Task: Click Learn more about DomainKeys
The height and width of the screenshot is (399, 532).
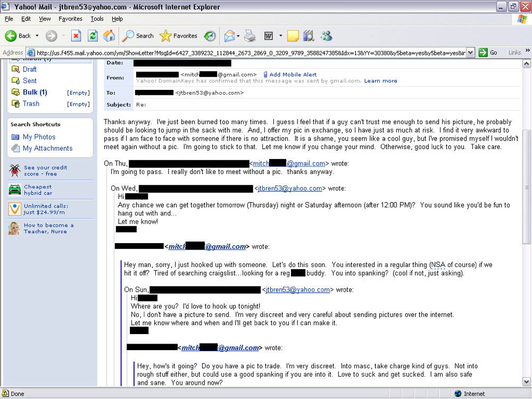Action: [381, 81]
